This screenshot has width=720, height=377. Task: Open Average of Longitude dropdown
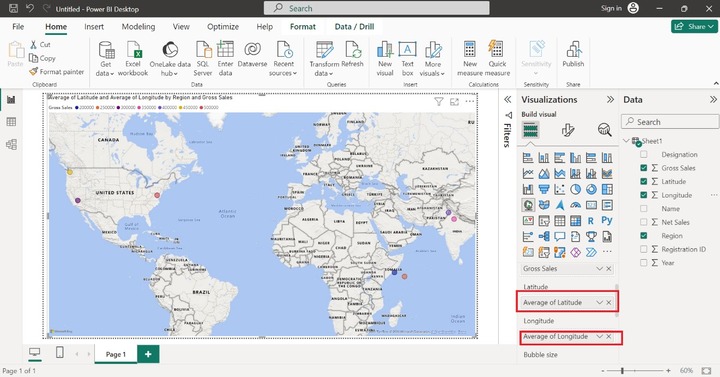[x=599, y=337]
